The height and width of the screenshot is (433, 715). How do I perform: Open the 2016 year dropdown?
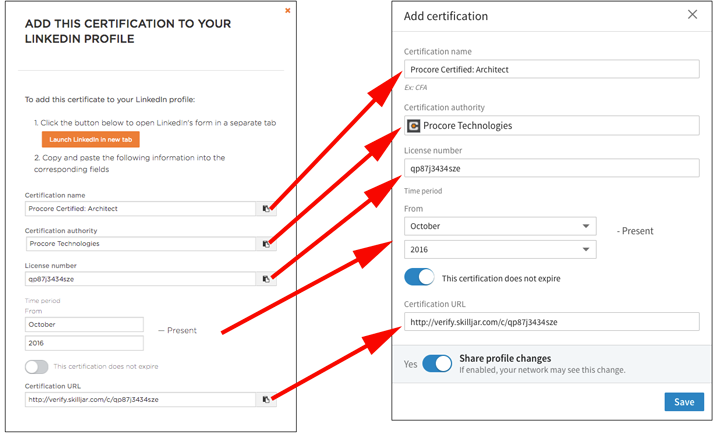point(499,249)
